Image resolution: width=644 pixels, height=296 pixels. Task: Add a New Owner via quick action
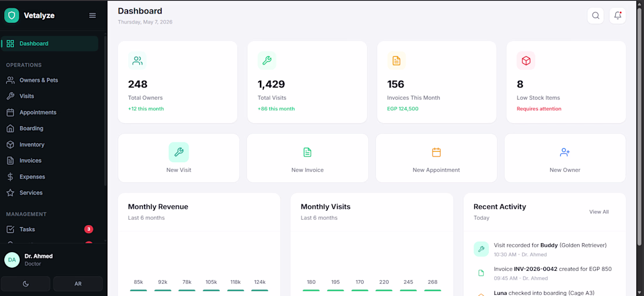coord(565,158)
